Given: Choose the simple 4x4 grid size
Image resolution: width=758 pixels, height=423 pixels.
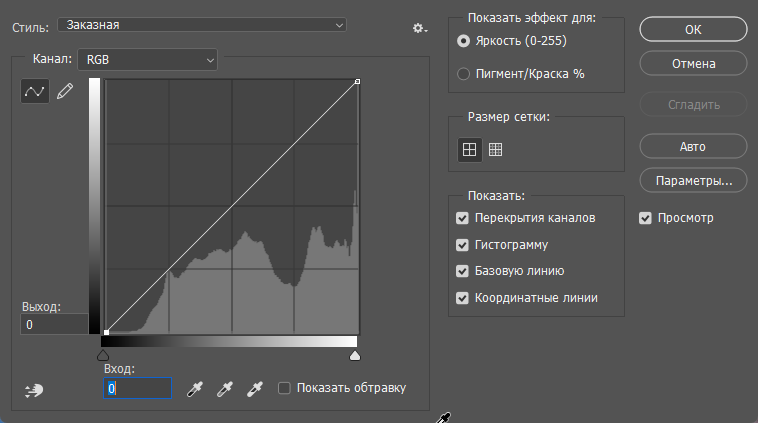Looking at the screenshot, I should point(469,149).
